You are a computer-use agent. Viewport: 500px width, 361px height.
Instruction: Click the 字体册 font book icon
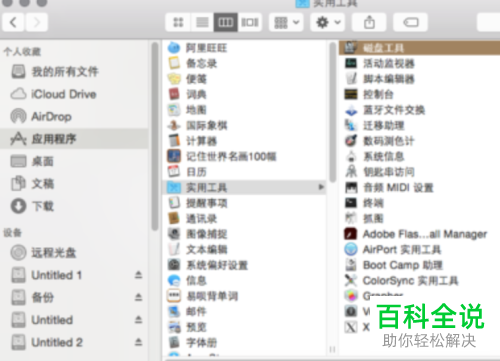174,342
